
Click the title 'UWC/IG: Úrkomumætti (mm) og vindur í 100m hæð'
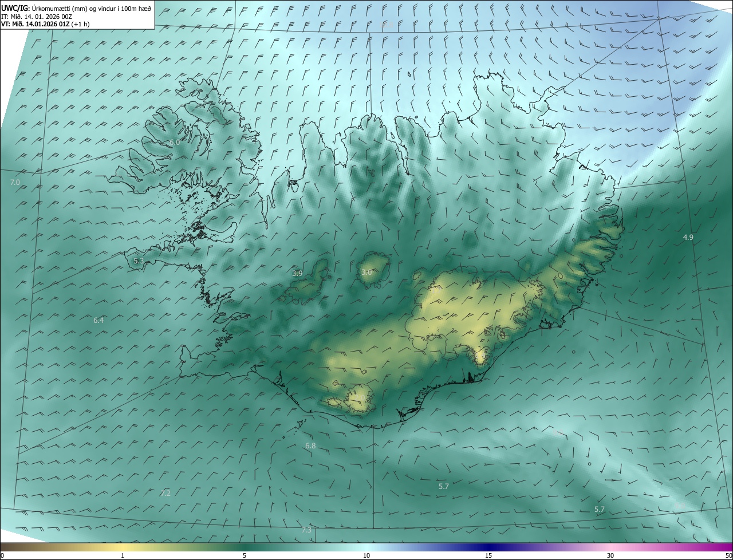pyautogui.click(x=76, y=7)
